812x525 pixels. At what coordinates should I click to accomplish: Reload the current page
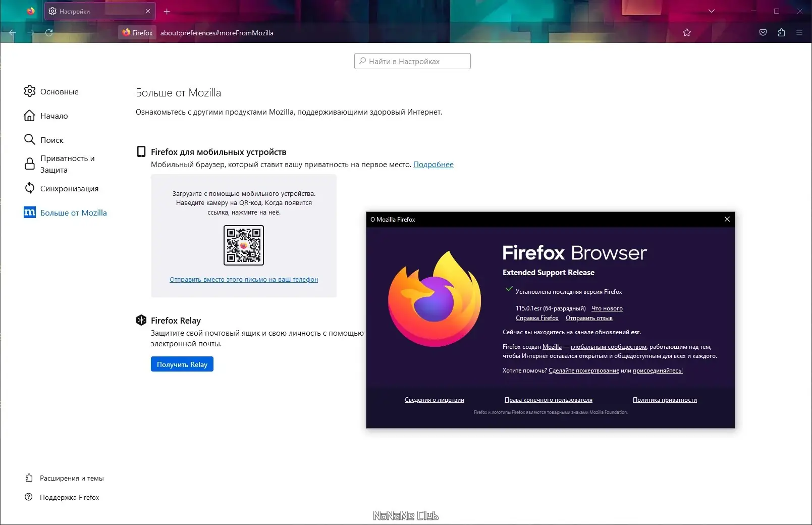coord(49,33)
